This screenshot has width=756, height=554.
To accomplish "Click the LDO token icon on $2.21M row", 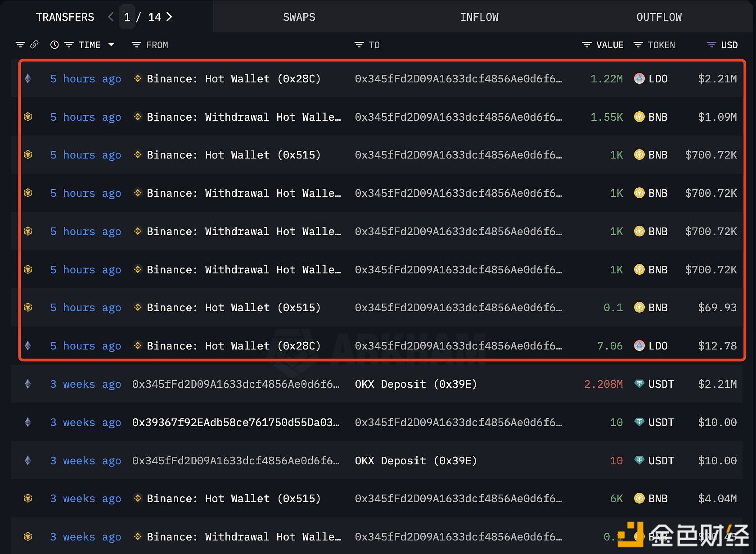I will coord(639,79).
